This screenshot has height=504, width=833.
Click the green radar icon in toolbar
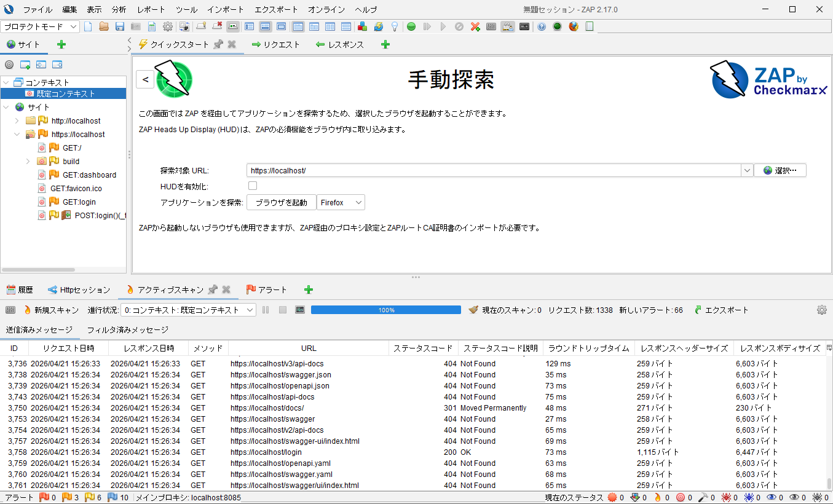(558, 26)
